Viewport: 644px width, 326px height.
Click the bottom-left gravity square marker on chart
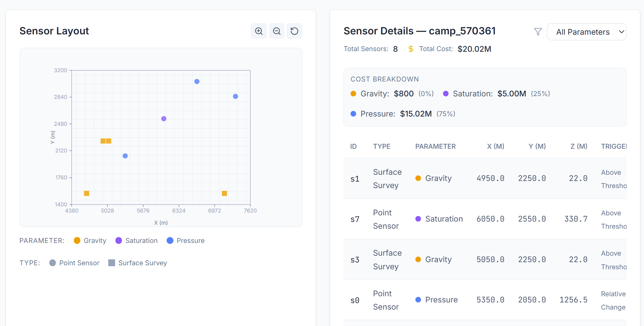[x=87, y=193]
